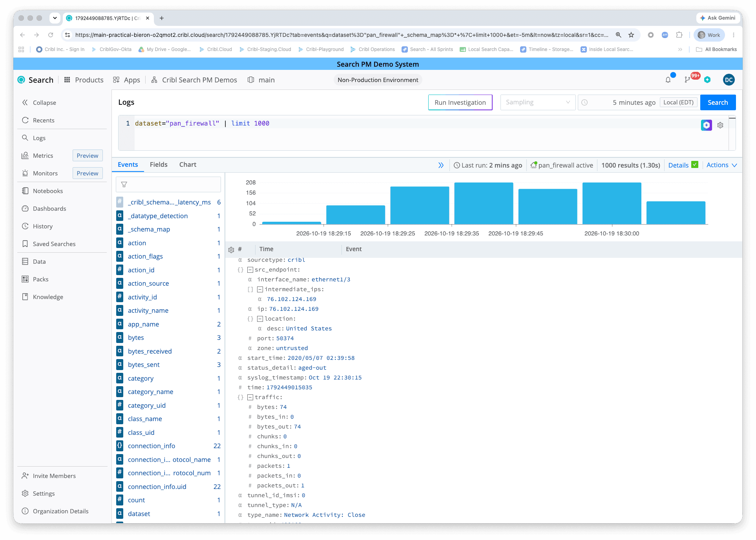This screenshot has height=540, width=756.
Task: Go to Notebooks in sidebar
Action: tap(42, 191)
